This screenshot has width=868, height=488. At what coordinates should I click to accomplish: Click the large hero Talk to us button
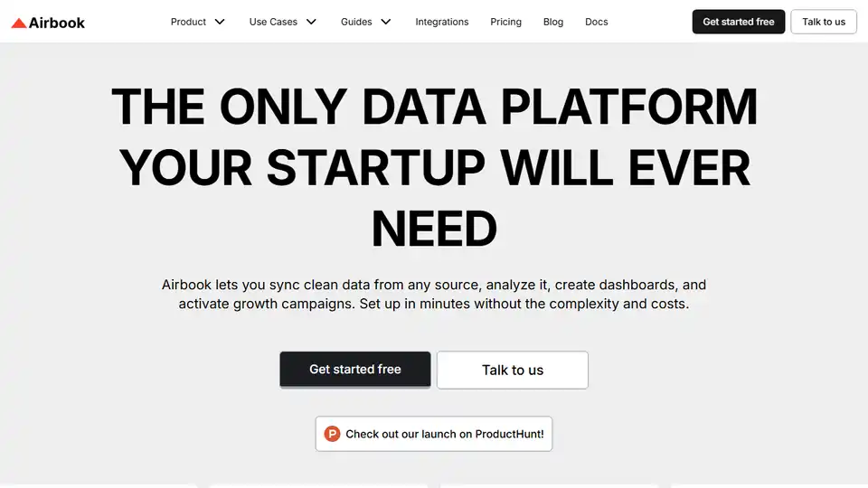[513, 370]
